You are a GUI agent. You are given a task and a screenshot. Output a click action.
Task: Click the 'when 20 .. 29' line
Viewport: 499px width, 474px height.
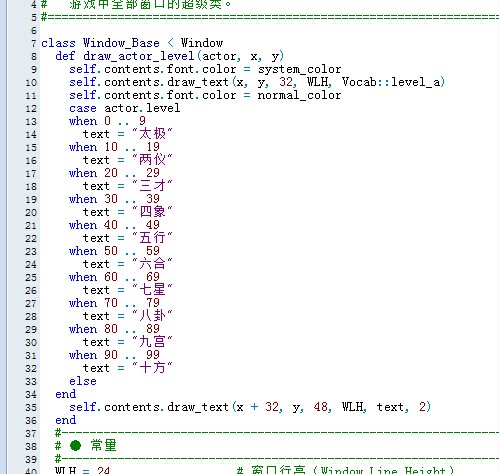114,173
